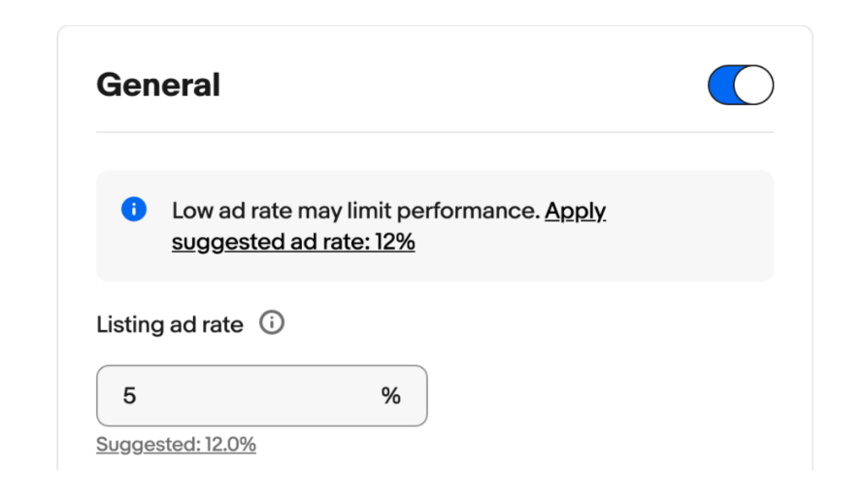
Task: Click the percent symbol inside the rate field
Action: tap(390, 395)
